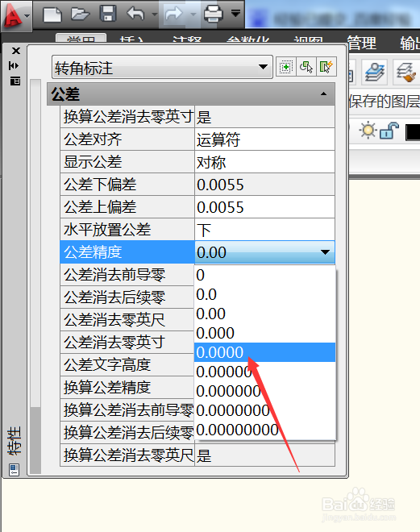Print the drawing with plot icon
The image size is (420, 532).
(213, 14)
